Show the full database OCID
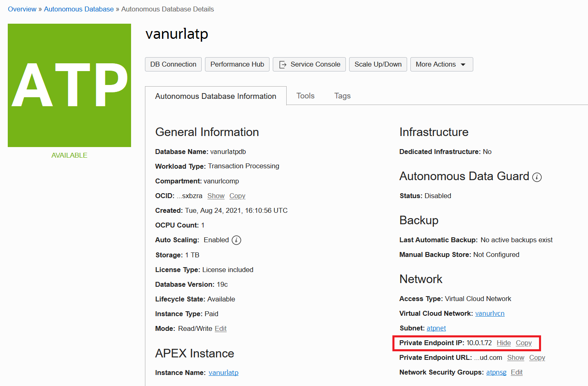Viewport: 588px width, 386px height. 216,196
